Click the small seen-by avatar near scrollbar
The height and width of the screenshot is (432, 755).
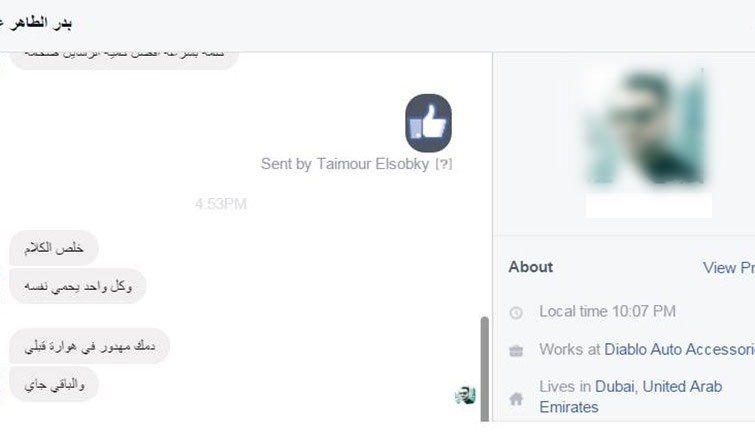click(465, 395)
